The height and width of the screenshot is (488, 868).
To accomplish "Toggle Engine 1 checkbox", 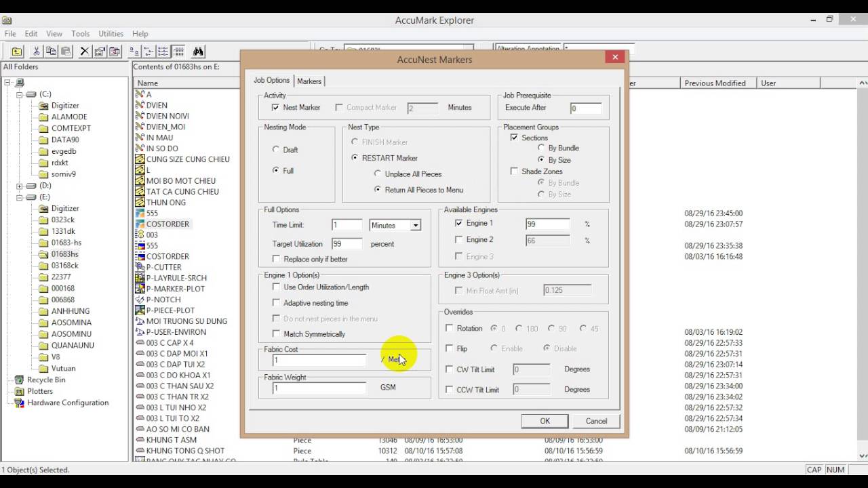I will click(x=459, y=223).
